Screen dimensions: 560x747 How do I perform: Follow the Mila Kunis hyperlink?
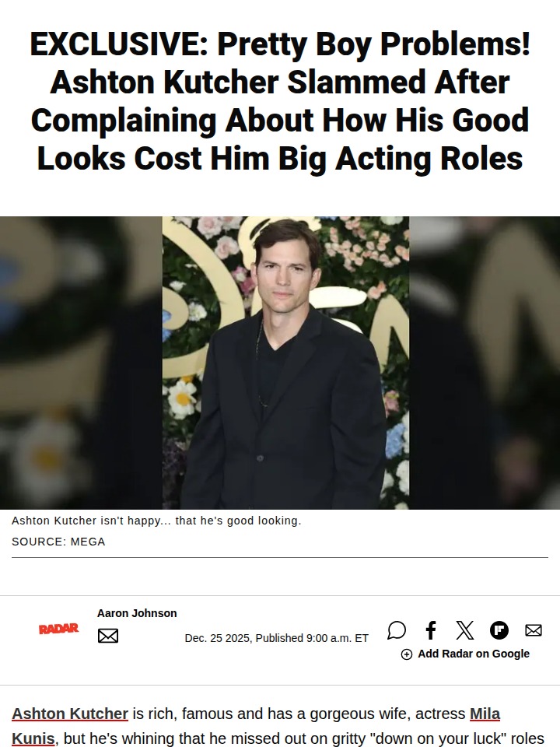click(485, 714)
